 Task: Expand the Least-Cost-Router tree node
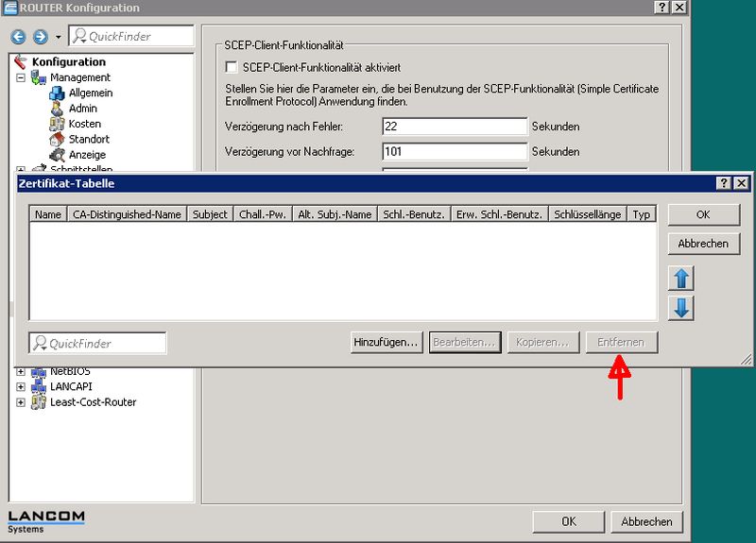(x=21, y=402)
